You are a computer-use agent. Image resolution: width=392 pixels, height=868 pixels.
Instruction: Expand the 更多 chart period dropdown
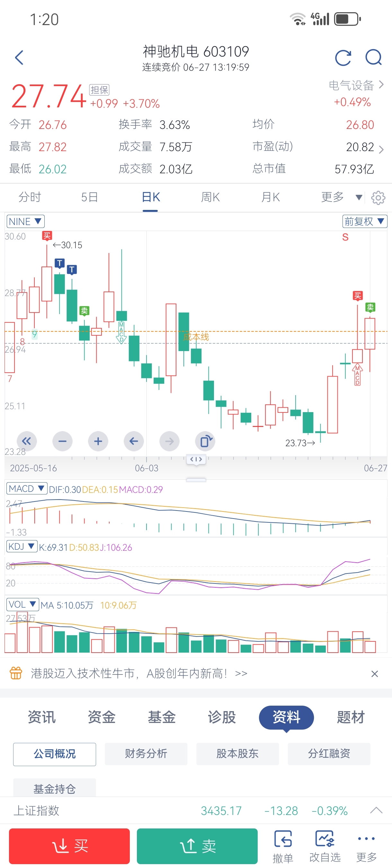point(342,197)
